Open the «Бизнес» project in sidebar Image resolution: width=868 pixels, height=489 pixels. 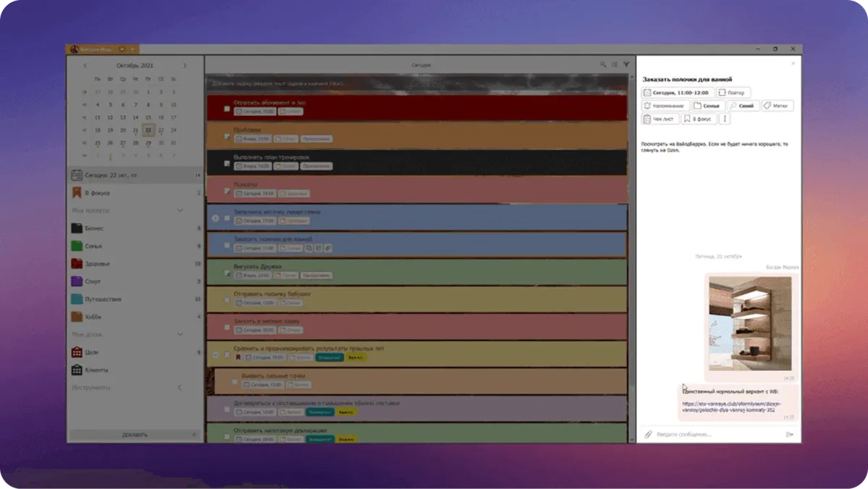pyautogui.click(x=93, y=228)
